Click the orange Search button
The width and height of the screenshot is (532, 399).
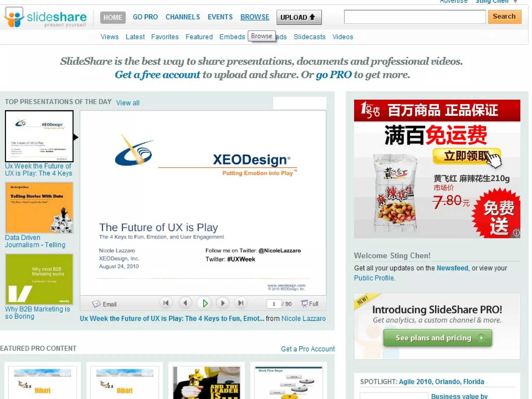(504, 17)
